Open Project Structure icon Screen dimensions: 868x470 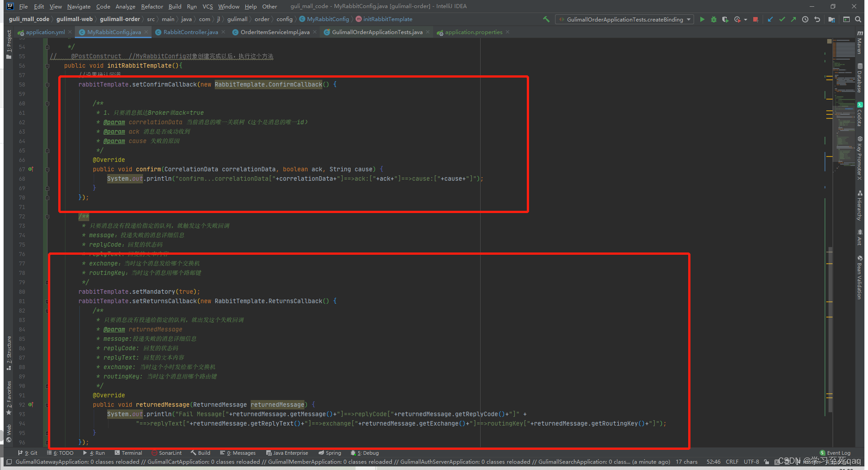coord(832,19)
